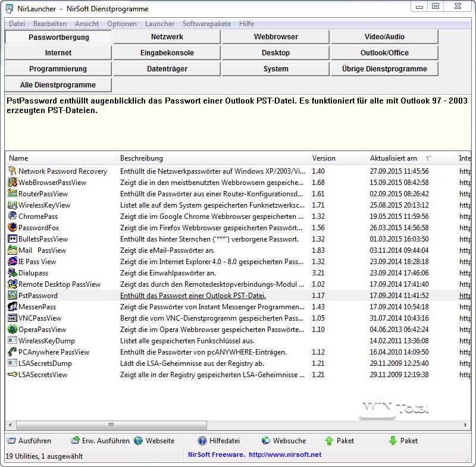Sort list by Aktualisiert am column
The height and width of the screenshot is (467, 476).
point(393,158)
